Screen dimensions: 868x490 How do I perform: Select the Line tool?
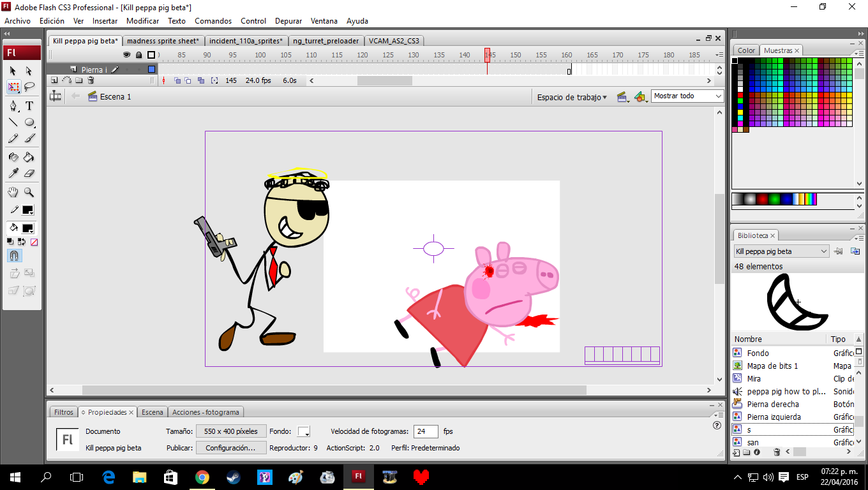tap(13, 122)
